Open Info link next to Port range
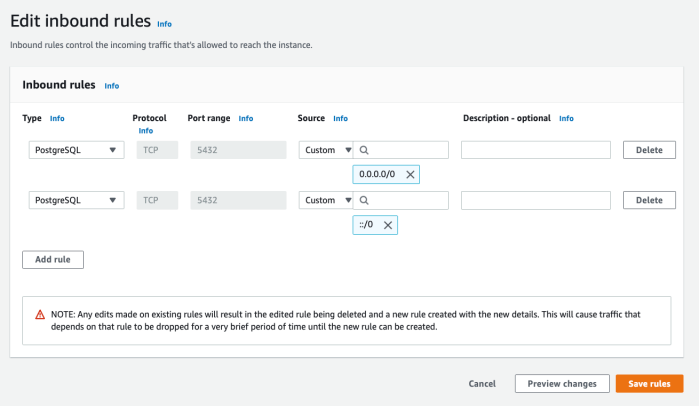 246,118
